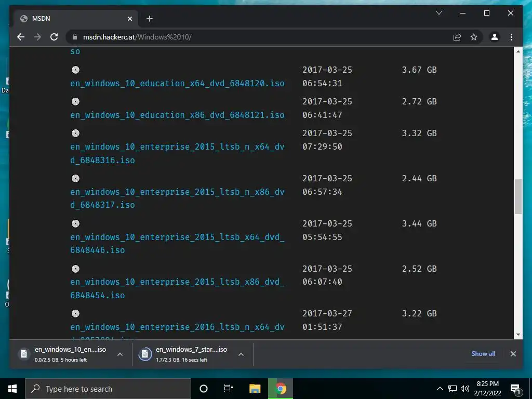Reload the MSDN page
This screenshot has width=532, height=399.
[54, 37]
